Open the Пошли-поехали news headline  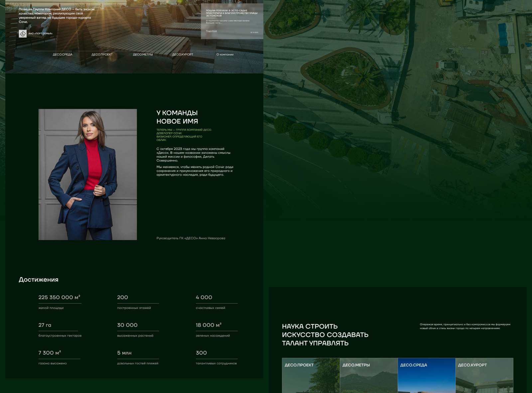(x=231, y=13)
